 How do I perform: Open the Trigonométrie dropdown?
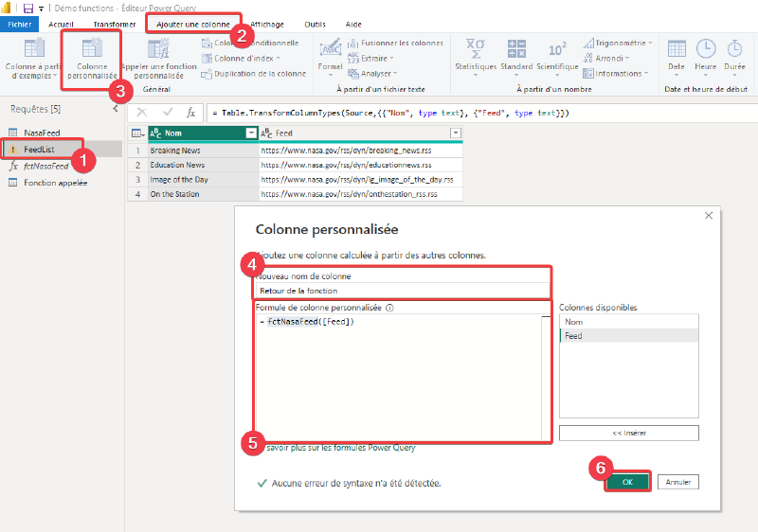point(618,43)
